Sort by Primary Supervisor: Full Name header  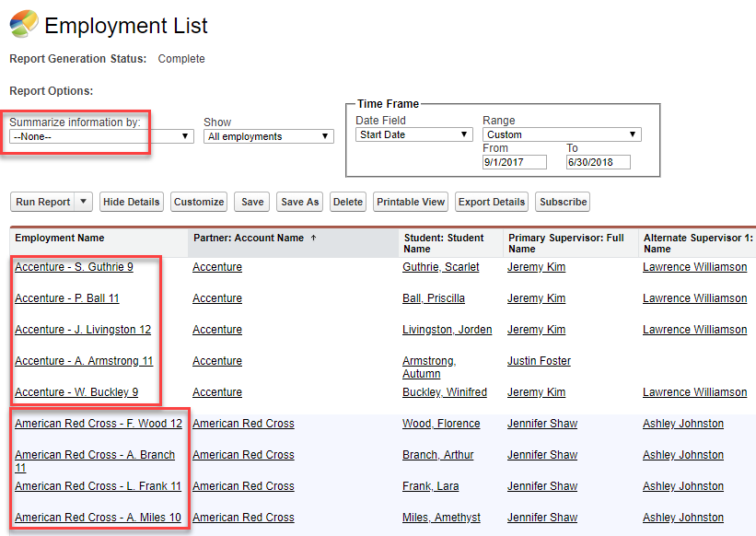(566, 243)
